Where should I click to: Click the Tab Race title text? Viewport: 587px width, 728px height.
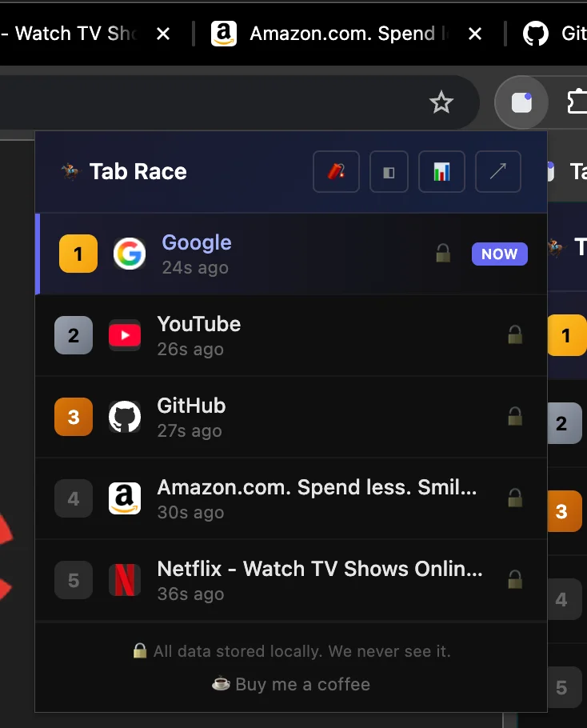click(x=138, y=171)
